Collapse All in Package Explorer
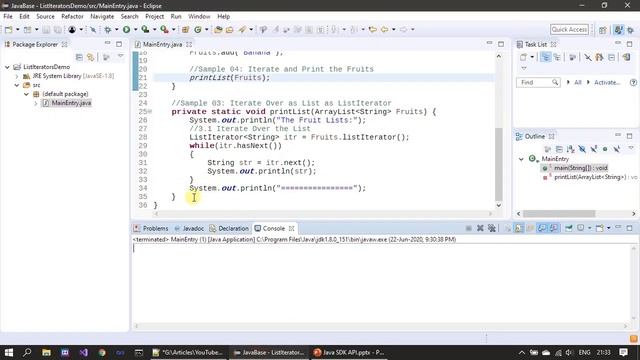The image size is (640, 360). coord(79,58)
